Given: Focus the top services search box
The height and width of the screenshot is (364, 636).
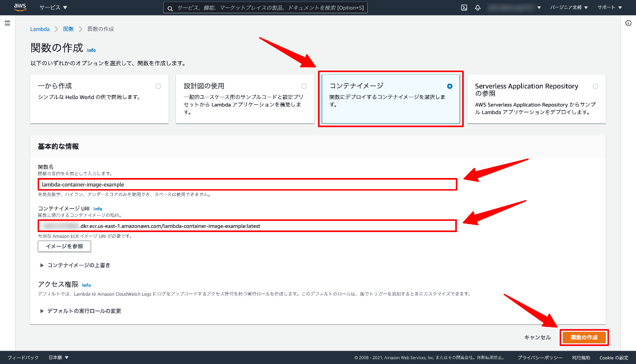Looking at the screenshot, I should click(x=265, y=8).
